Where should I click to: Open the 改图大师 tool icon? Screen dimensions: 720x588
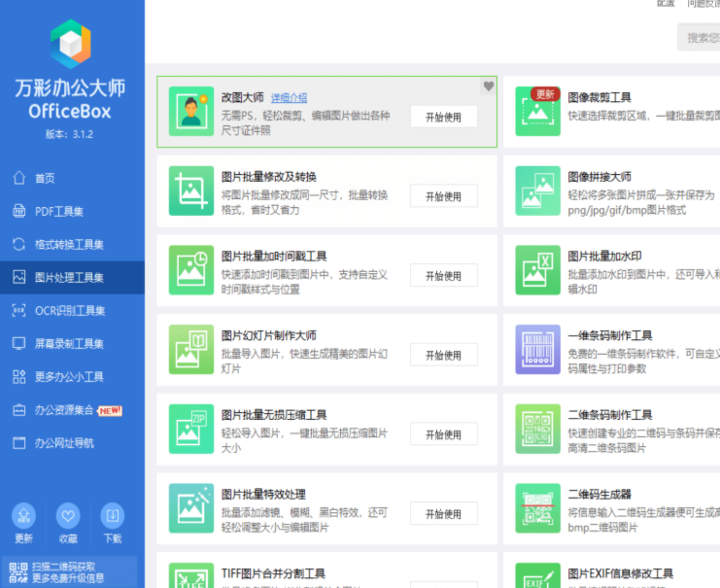point(191,111)
